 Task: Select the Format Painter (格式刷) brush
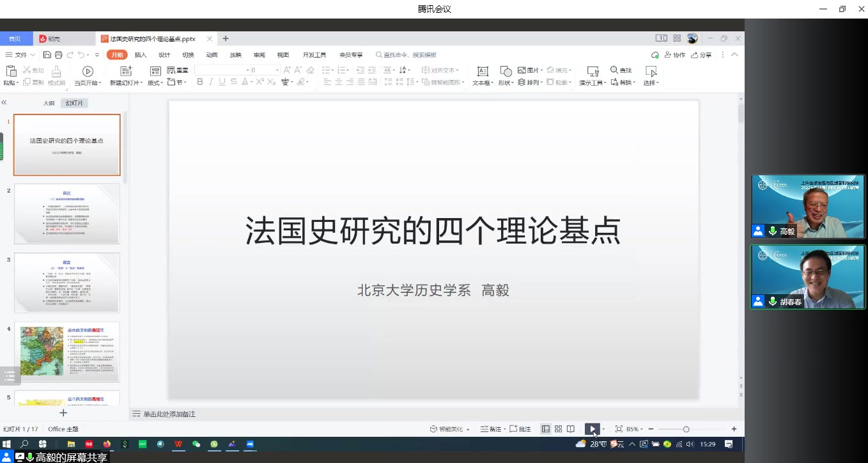[x=56, y=75]
